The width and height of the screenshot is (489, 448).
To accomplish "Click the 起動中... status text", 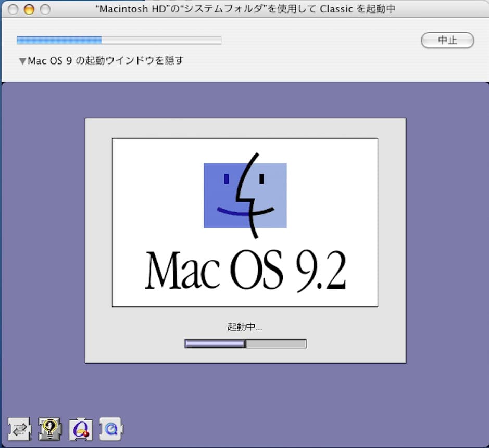I will pos(245,326).
